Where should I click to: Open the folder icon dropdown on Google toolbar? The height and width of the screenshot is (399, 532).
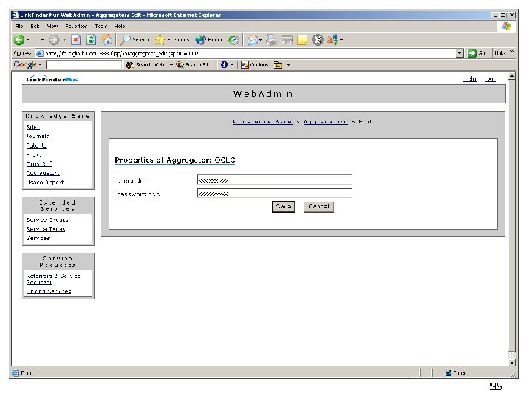coord(288,65)
